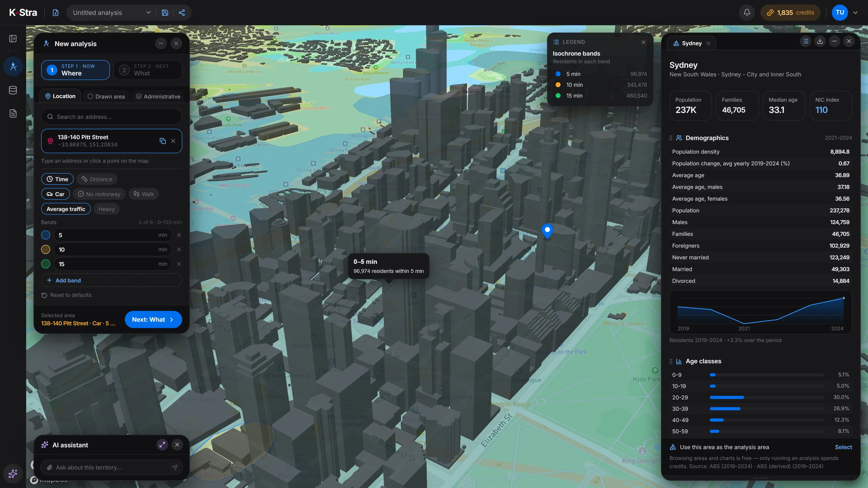Switch to the Drawn area tab
The height and width of the screenshot is (488, 868).
106,96
